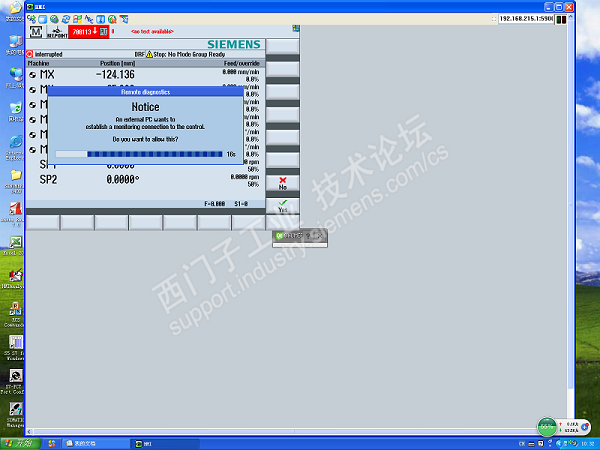The image size is (600, 450).
Task: Expand hidden tray icons with round arrow
Action: [558, 443]
